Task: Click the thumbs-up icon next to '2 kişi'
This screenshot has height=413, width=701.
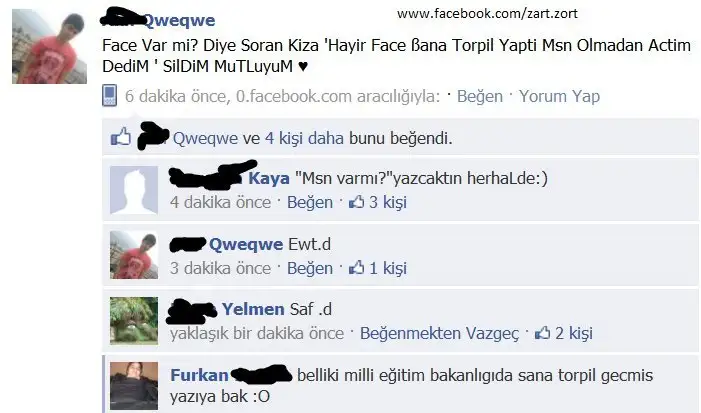Action: coord(542,333)
